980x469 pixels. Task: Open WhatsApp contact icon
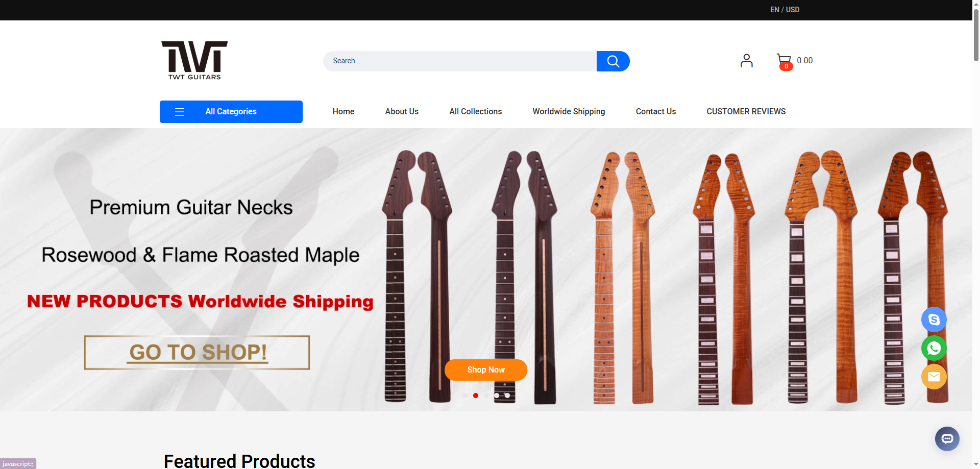(x=934, y=348)
